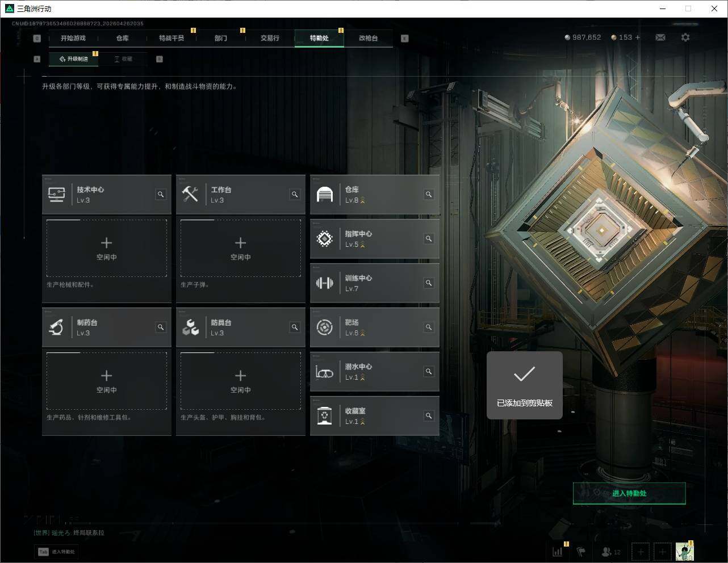Click the plus next to 153 currency
728x563 pixels.
(638, 37)
